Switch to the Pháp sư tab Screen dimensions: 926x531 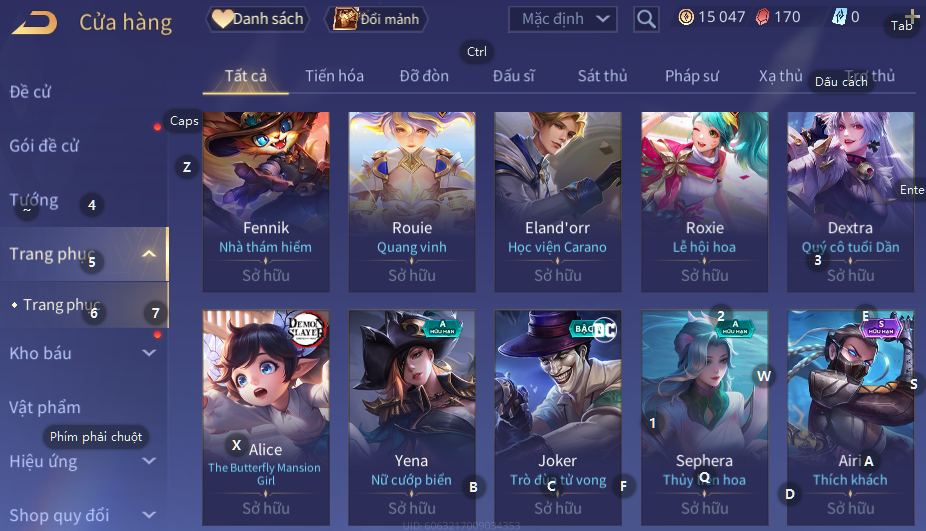[x=692, y=76]
